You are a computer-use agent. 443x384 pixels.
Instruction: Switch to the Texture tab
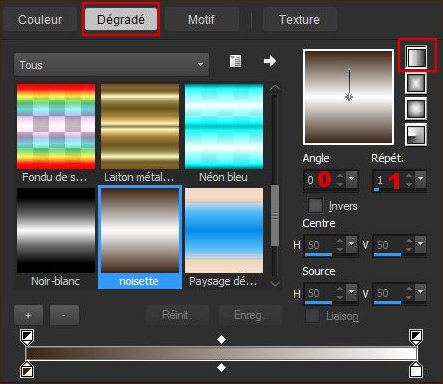click(x=299, y=20)
